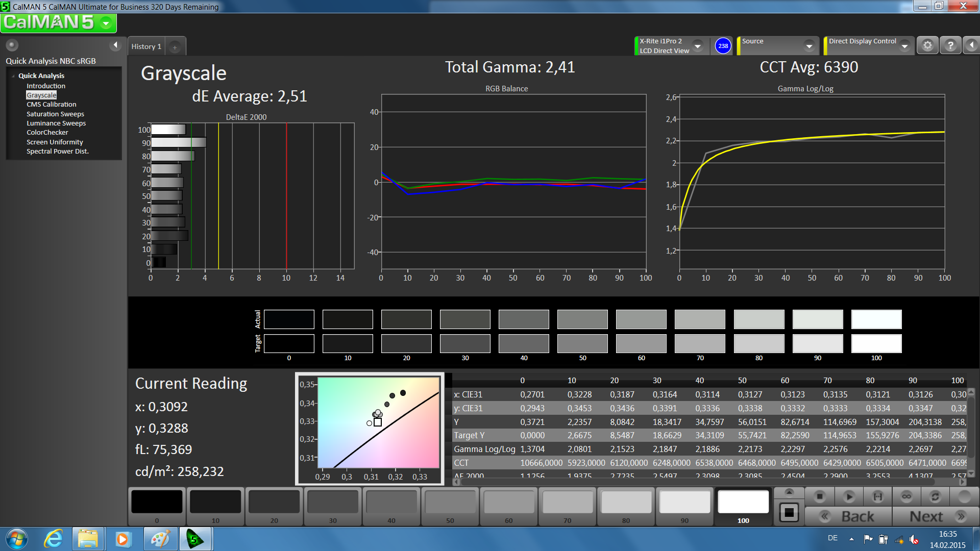
Task: Expand the X-Rite i1Pro 2 meter dropdown
Action: [698, 46]
